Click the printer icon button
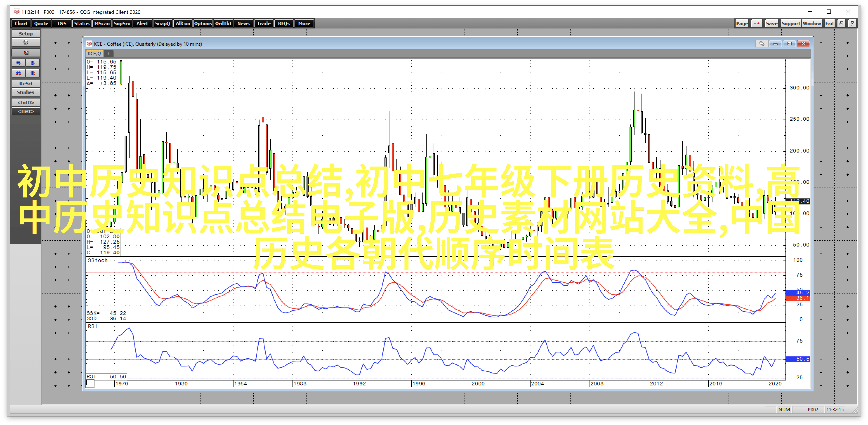This screenshot has width=868, height=425. (x=26, y=42)
